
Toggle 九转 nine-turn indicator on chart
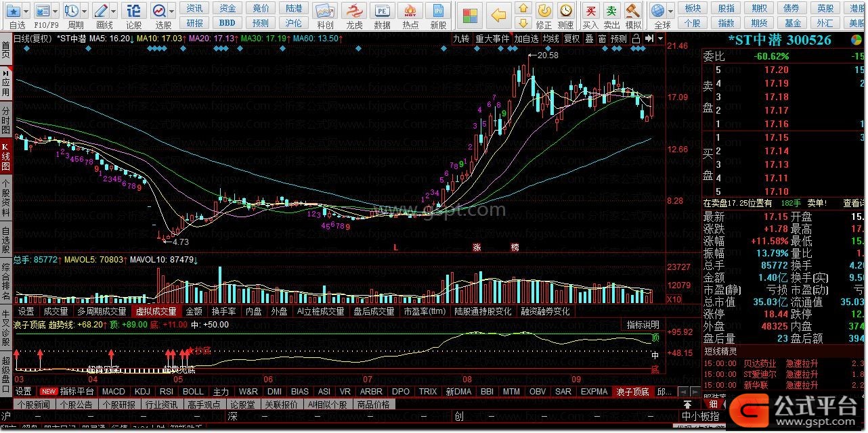pos(461,39)
